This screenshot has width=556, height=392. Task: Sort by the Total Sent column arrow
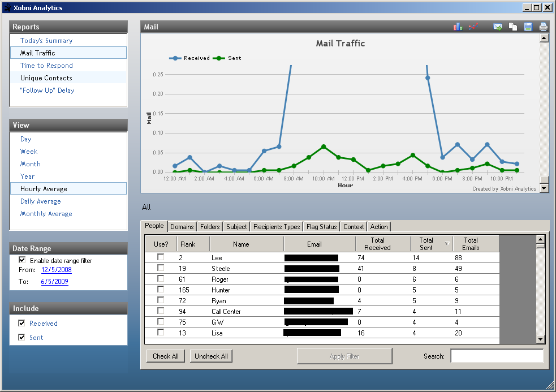[x=448, y=244]
